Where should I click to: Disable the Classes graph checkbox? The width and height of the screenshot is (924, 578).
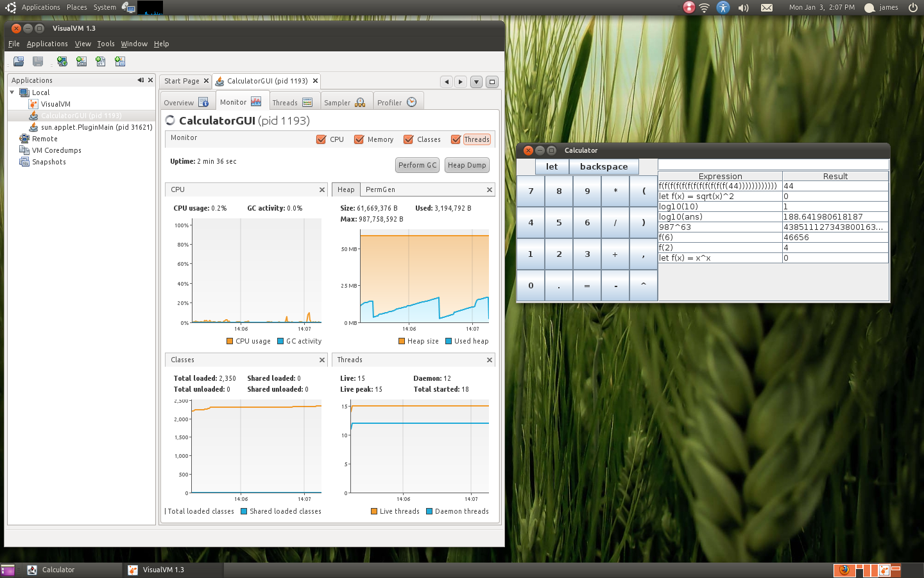click(x=408, y=139)
